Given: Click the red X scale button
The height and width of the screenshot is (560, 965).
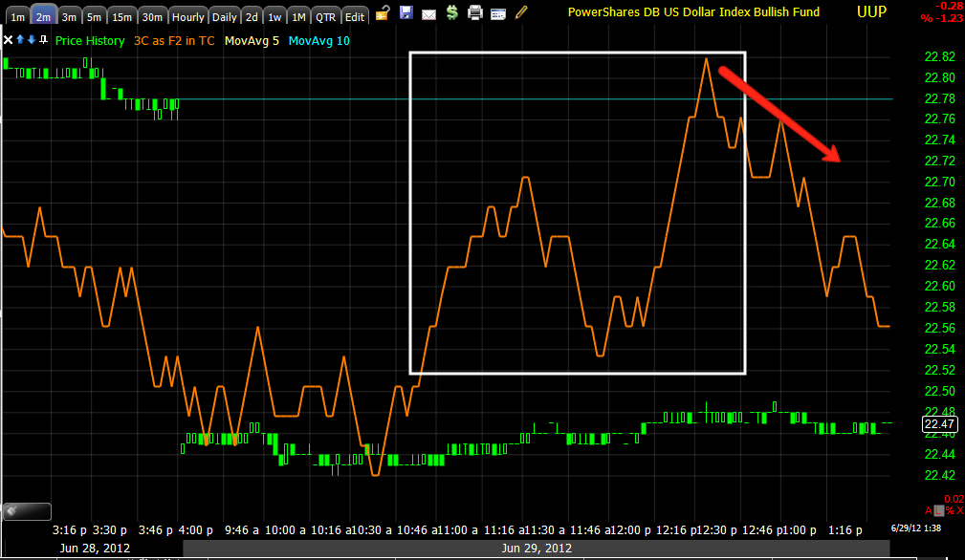Looking at the screenshot, I should click(960, 510).
